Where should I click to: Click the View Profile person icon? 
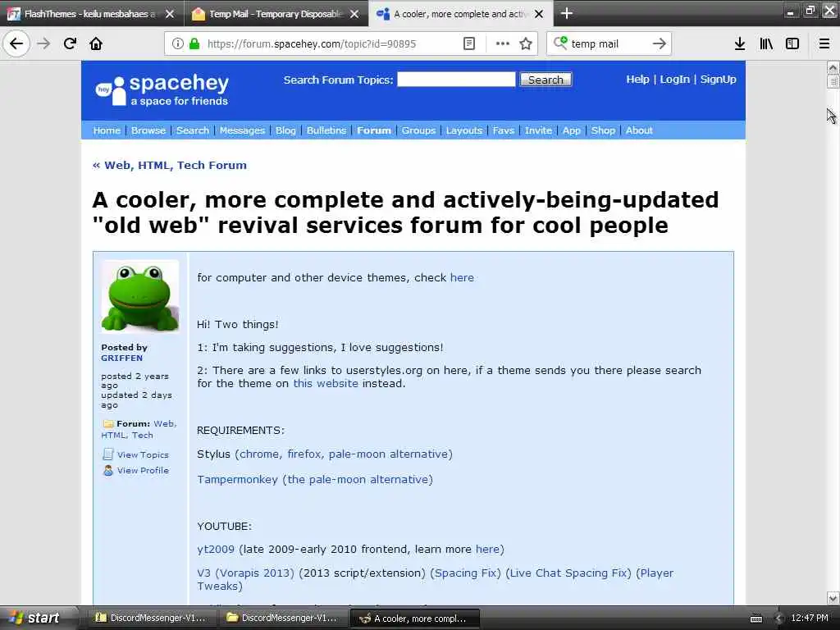point(107,470)
